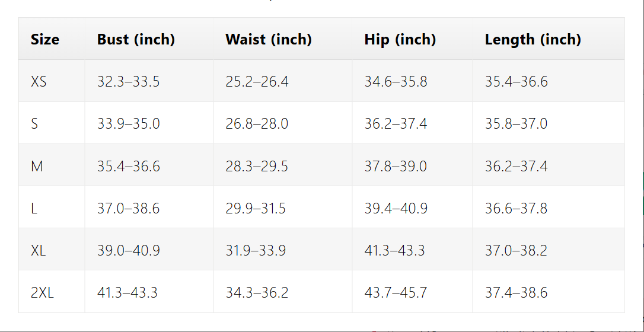
Task: Select the S size row label
Action: pos(34,124)
